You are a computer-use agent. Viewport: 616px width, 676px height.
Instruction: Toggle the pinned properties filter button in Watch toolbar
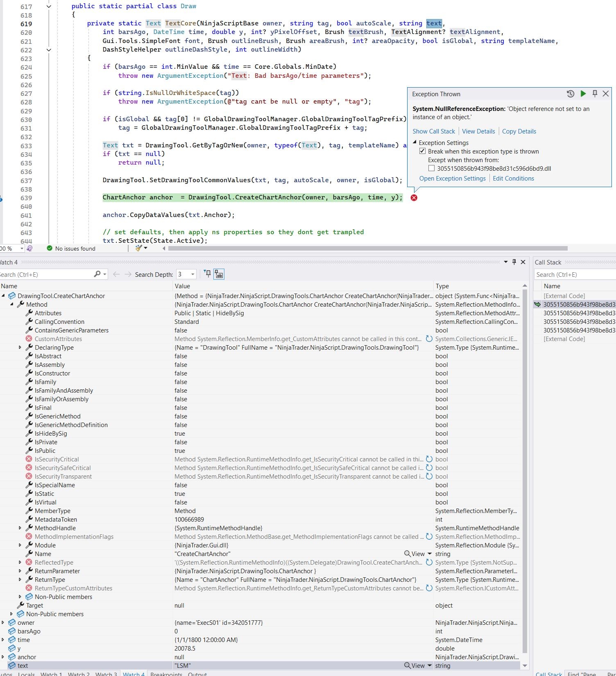click(x=208, y=274)
